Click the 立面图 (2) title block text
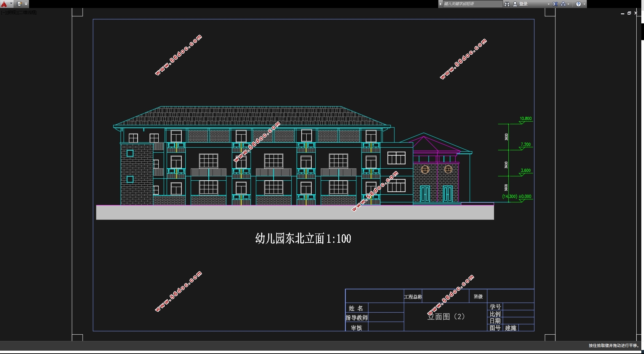644x354 pixels. pos(446,317)
